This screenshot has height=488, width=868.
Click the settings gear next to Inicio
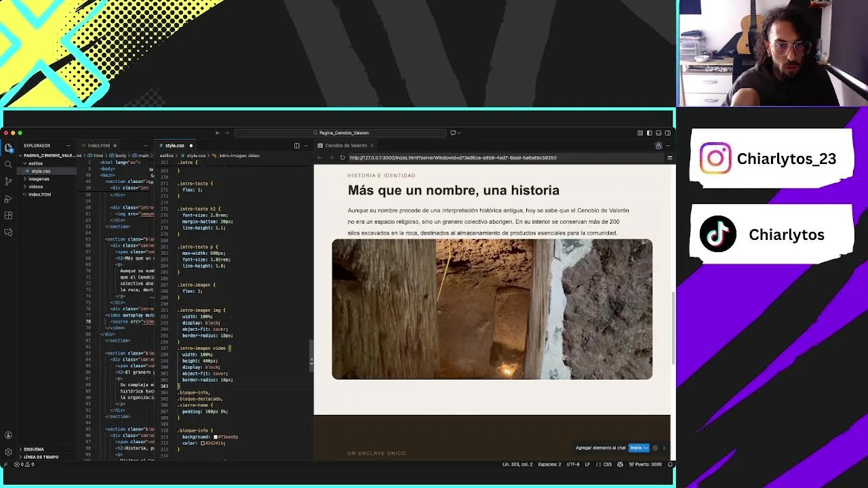[655, 448]
